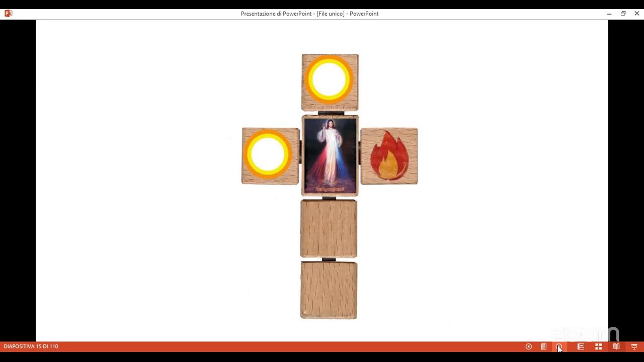Screen dimensions: 644x362
Task: Advance to the next slide using the status bar arrow
Action: pyautogui.click(x=559, y=346)
